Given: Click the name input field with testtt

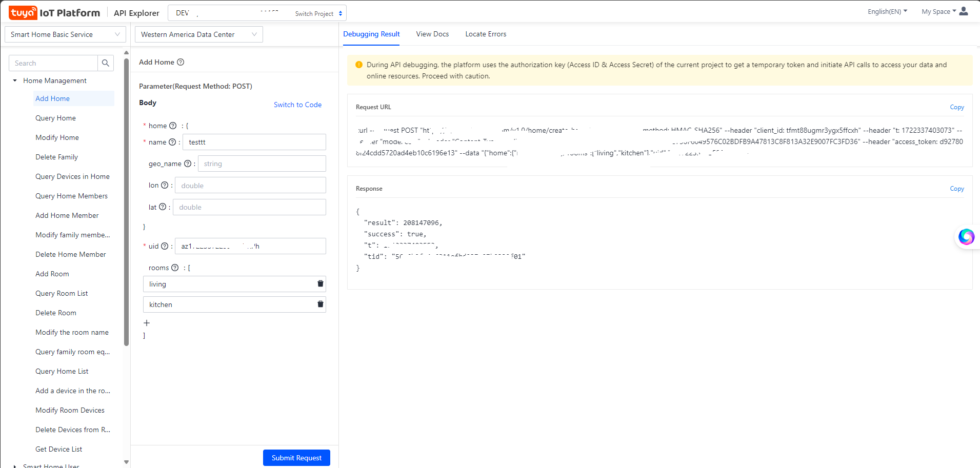Looking at the screenshot, I should (254, 142).
